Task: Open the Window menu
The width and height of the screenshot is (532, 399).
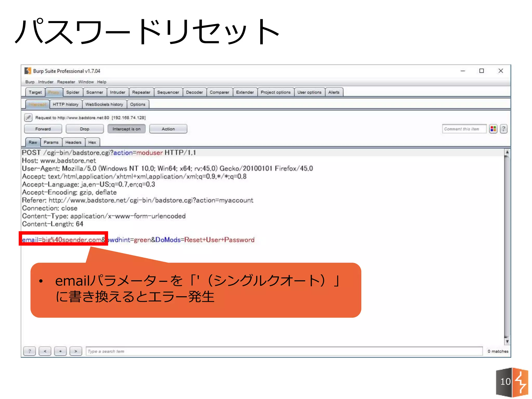Action: 86,82
